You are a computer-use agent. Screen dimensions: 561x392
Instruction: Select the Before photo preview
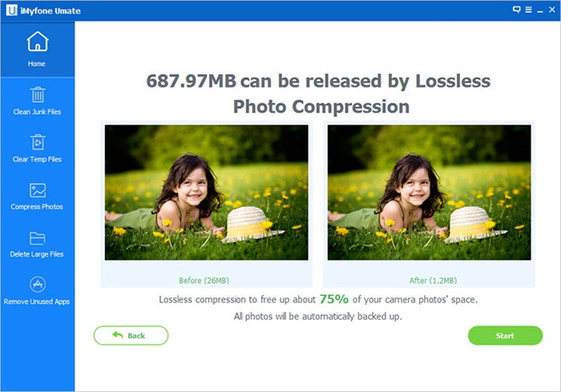206,192
